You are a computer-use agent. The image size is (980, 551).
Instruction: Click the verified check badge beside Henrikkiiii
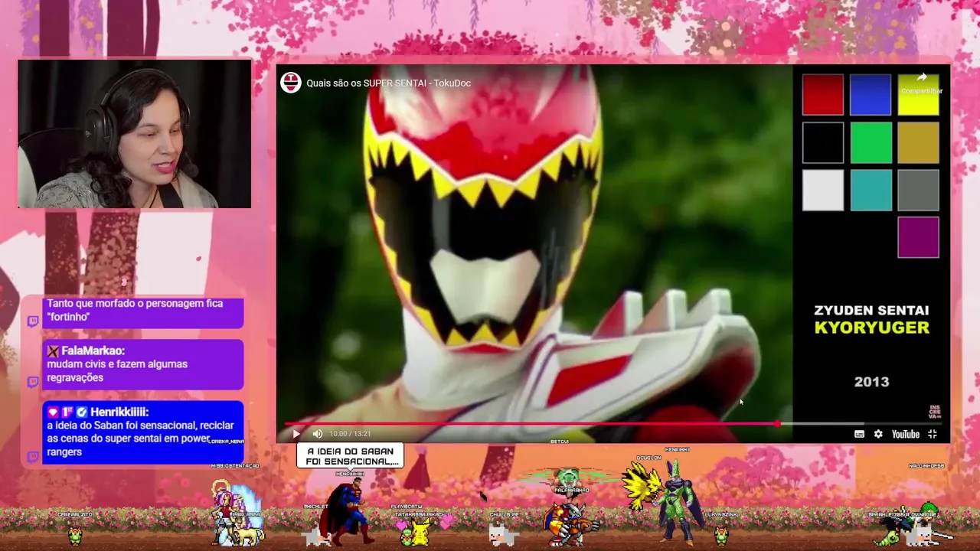(82, 412)
